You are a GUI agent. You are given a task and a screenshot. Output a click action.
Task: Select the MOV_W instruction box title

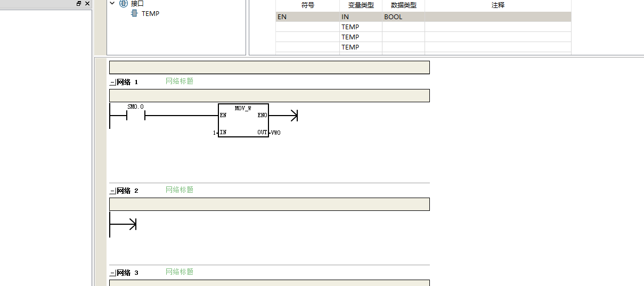[243, 108]
